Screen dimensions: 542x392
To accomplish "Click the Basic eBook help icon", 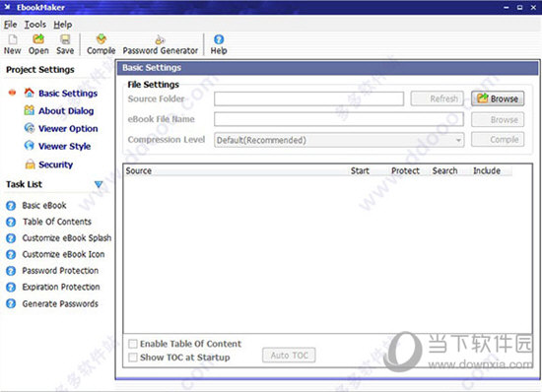I will coord(11,206).
